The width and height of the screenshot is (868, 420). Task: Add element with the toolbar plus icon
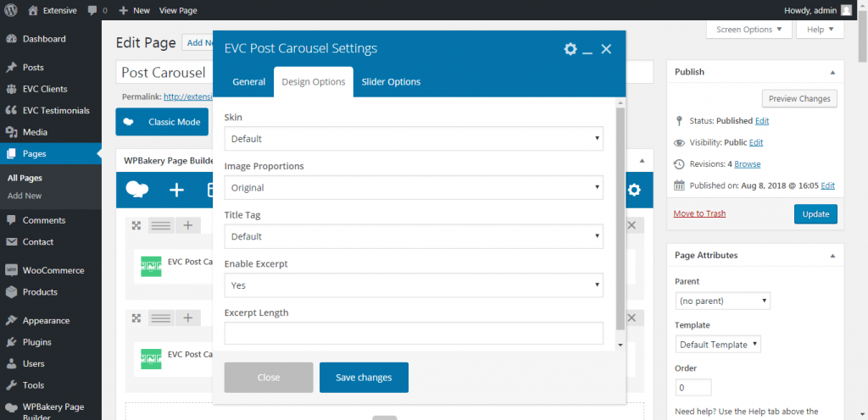[176, 191]
